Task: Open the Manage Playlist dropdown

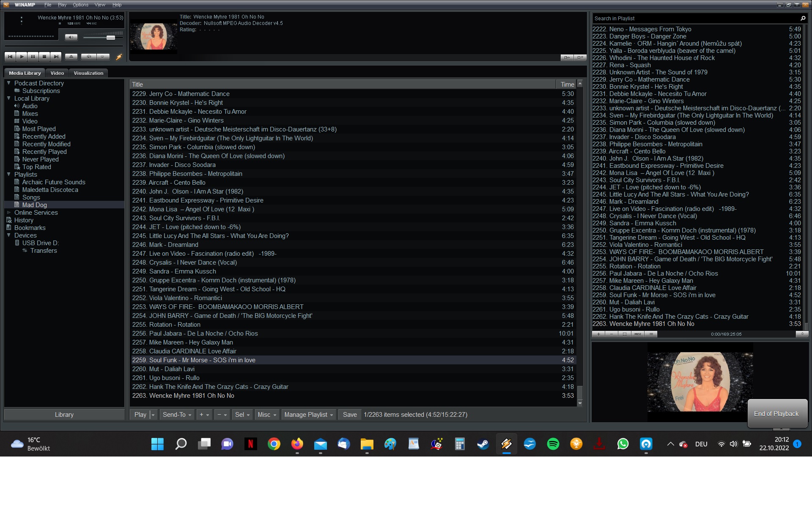Action: [x=309, y=415]
